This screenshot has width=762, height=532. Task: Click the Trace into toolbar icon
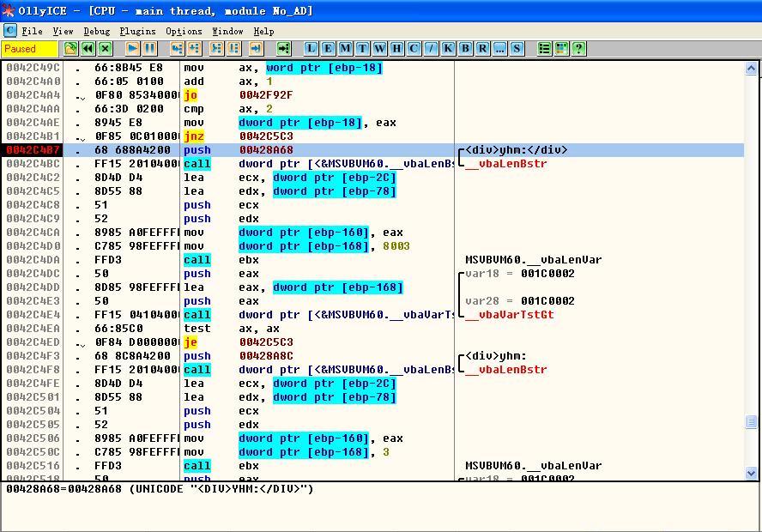point(217,49)
